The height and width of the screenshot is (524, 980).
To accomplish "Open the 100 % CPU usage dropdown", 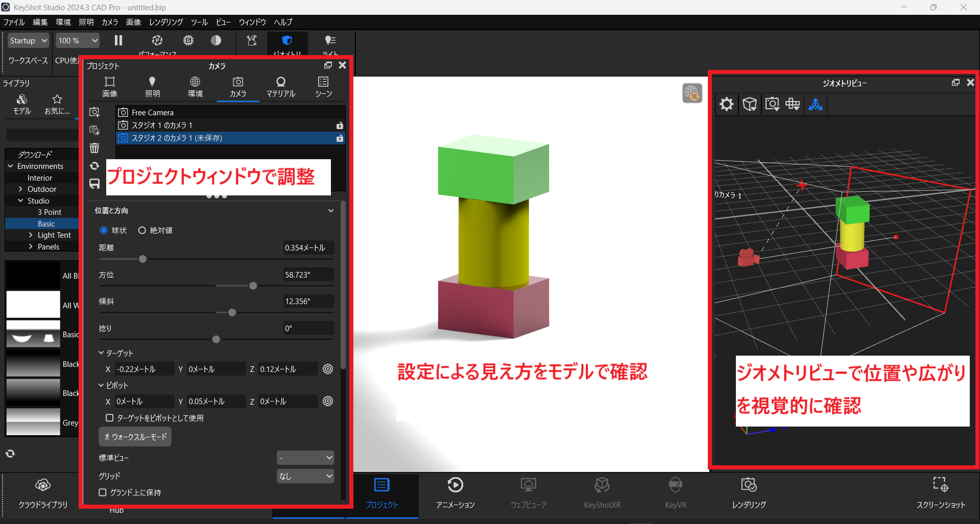I will [78, 40].
